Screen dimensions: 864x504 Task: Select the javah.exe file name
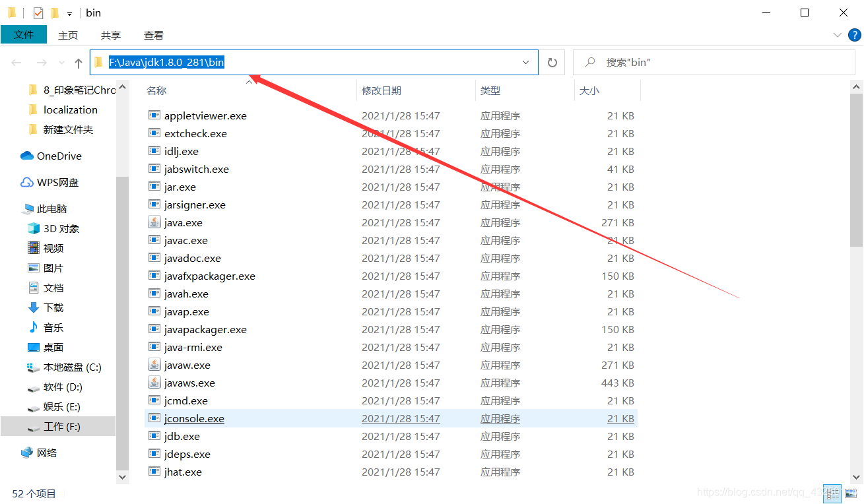coord(186,294)
